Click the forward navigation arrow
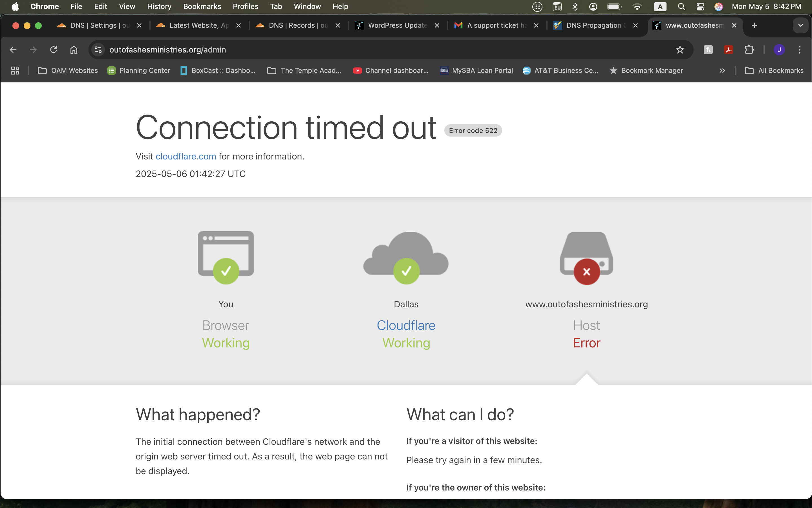Viewport: 812px width, 508px height. point(33,50)
